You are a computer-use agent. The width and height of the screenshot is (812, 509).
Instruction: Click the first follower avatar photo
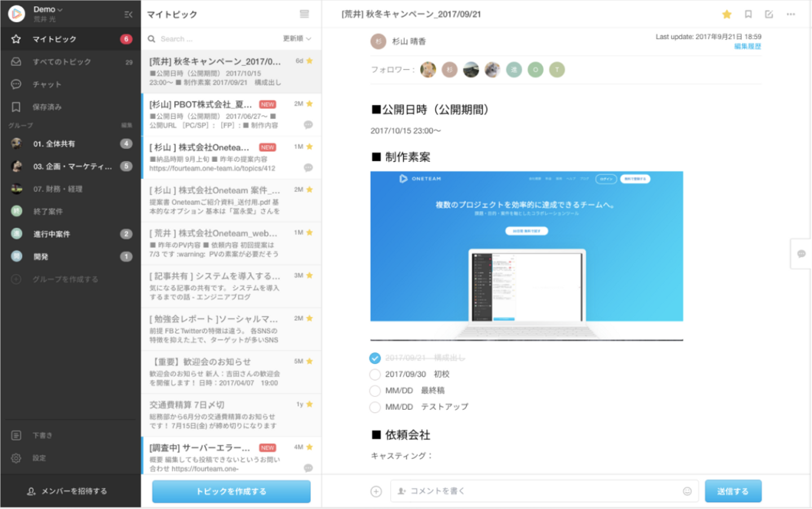(x=428, y=69)
